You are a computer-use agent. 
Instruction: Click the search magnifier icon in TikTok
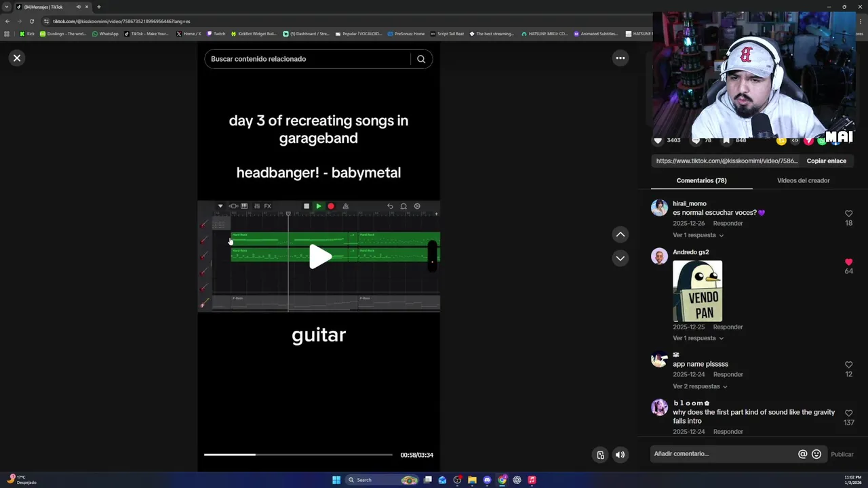pos(421,59)
